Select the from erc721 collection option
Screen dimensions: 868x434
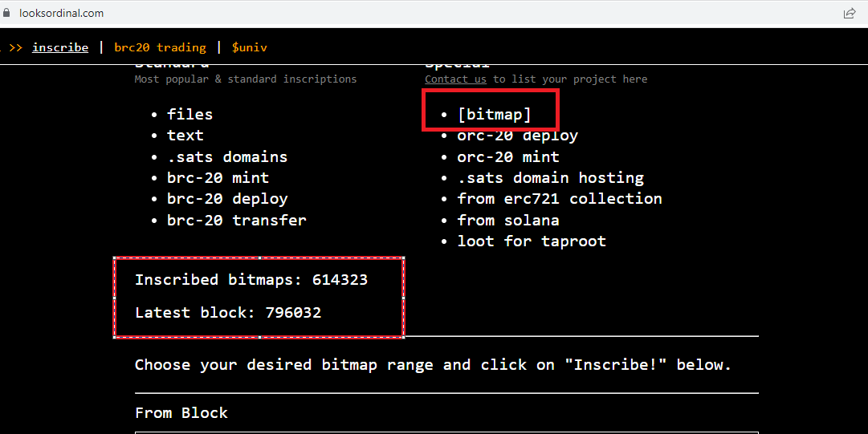point(560,199)
